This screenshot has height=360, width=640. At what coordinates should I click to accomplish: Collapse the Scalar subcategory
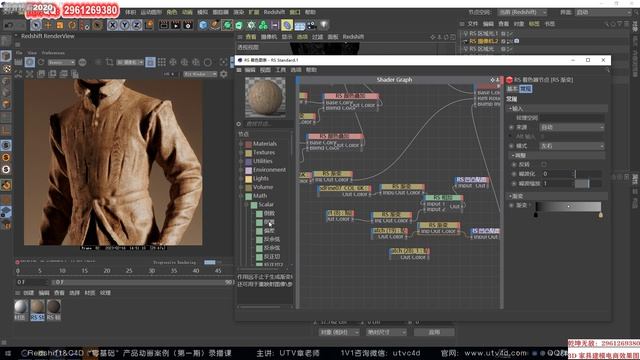(247, 204)
